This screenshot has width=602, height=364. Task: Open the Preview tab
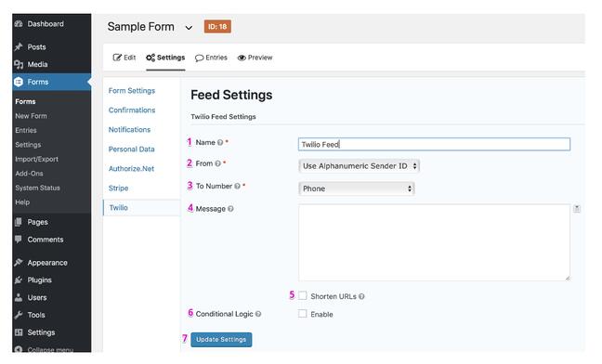(255, 58)
